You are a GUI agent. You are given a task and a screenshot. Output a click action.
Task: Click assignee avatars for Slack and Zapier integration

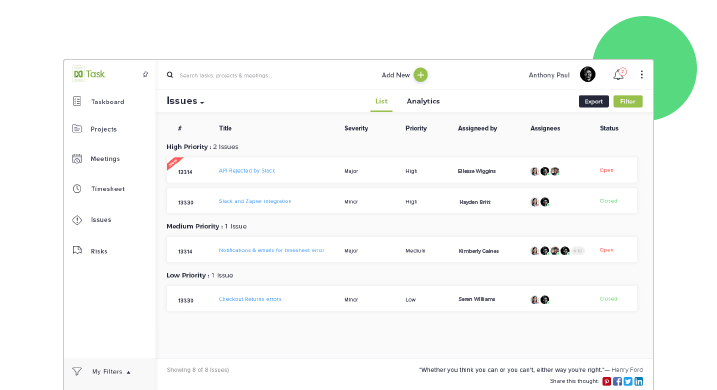point(540,202)
